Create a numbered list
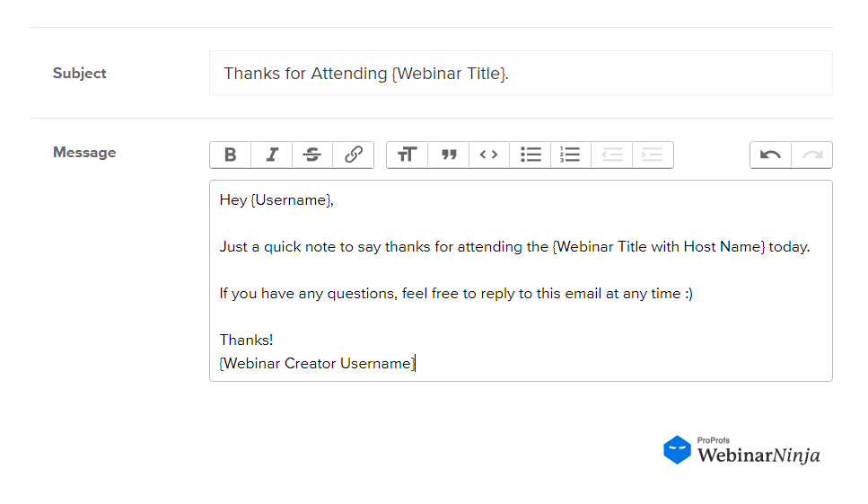The width and height of the screenshot is (868, 504). pos(571,155)
